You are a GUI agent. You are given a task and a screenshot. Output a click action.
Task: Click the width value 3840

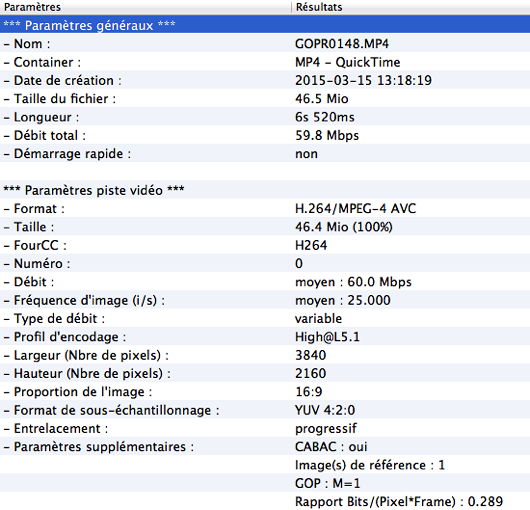(311, 355)
